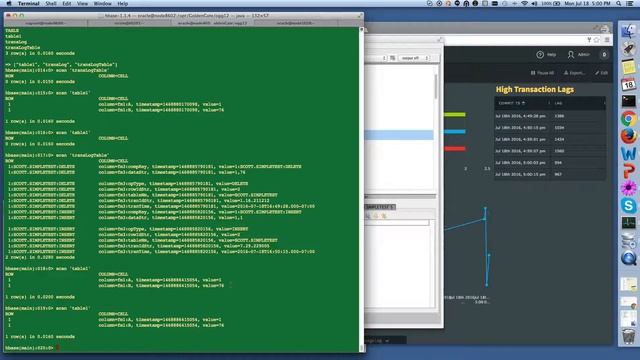This screenshot has width=640, height=360.
Task: Click the Terminal window vertical scrollbar
Action: (x=361, y=188)
